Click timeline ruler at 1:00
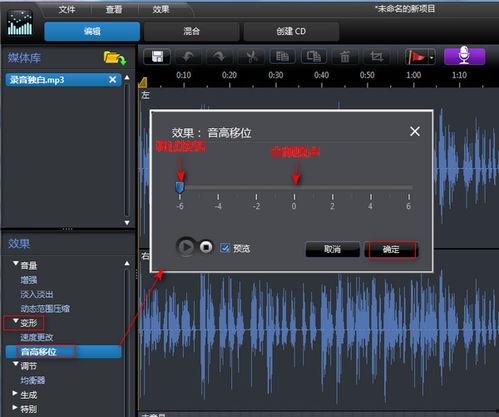This screenshot has height=417, width=499. [x=413, y=75]
